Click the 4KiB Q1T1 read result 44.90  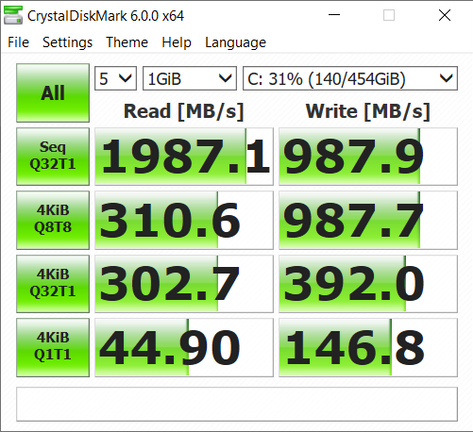184,347
